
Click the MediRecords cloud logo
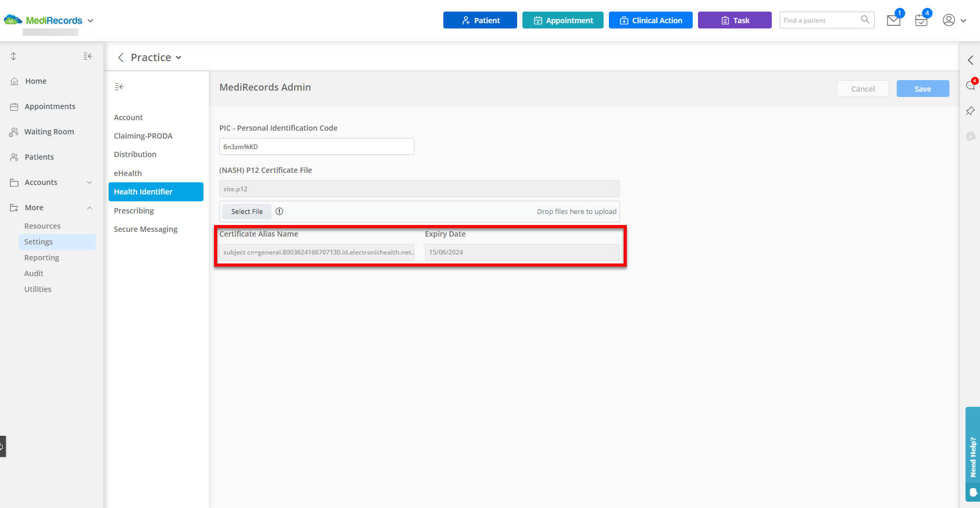tap(13, 20)
